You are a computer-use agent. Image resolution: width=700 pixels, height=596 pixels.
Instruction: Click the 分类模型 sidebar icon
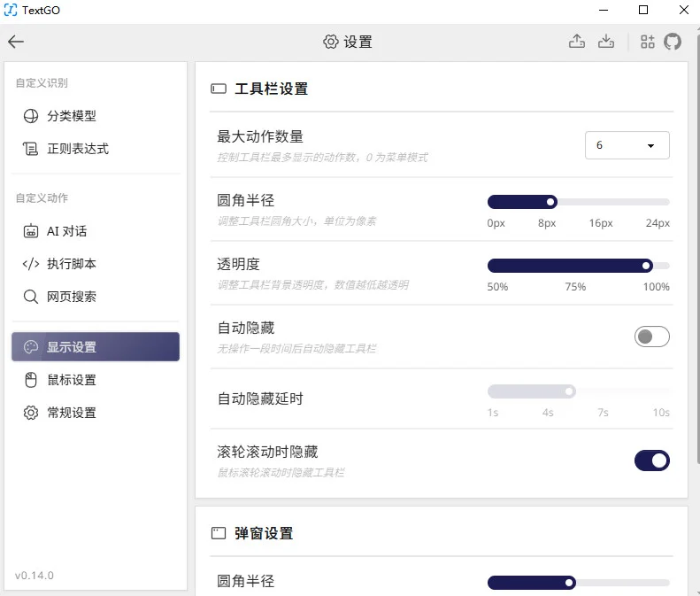(31, 116)
